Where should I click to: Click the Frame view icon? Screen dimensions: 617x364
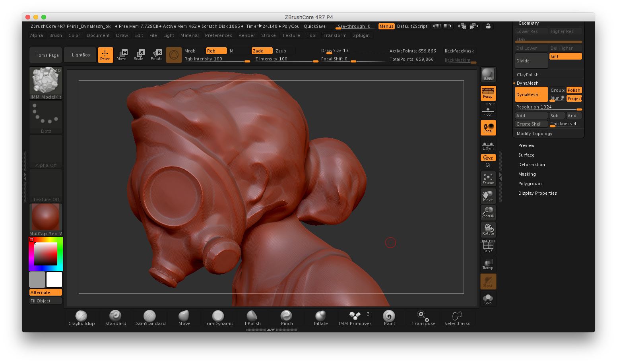click(x=488, y=179)
